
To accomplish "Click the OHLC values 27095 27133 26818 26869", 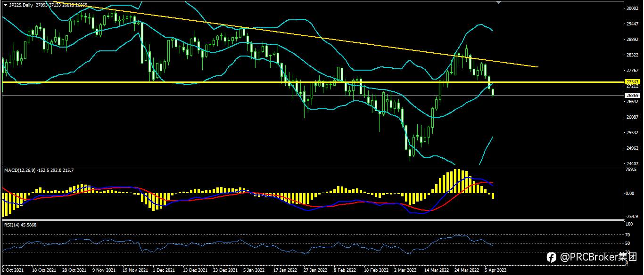I will coord(61,4).
